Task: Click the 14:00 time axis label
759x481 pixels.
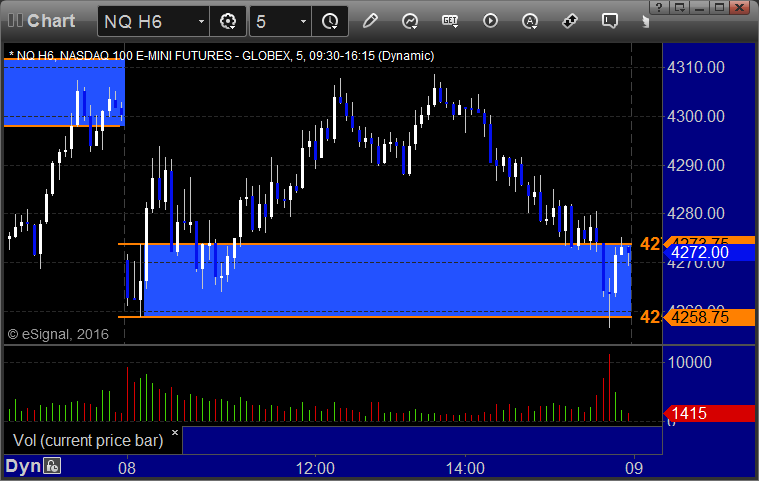Action: click(465, 468)
